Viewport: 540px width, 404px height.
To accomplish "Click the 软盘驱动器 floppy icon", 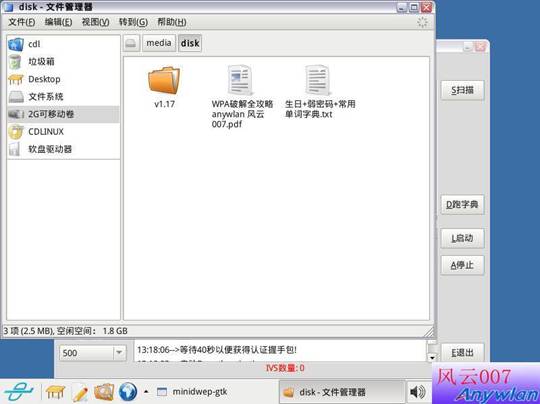I will 14,149.
